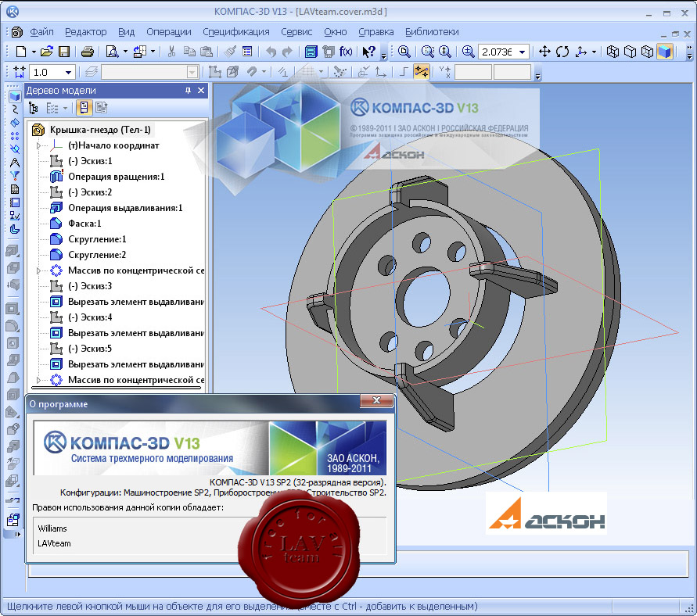Click the Справка menu
The image size is (697, 616).
pos(375,32)
